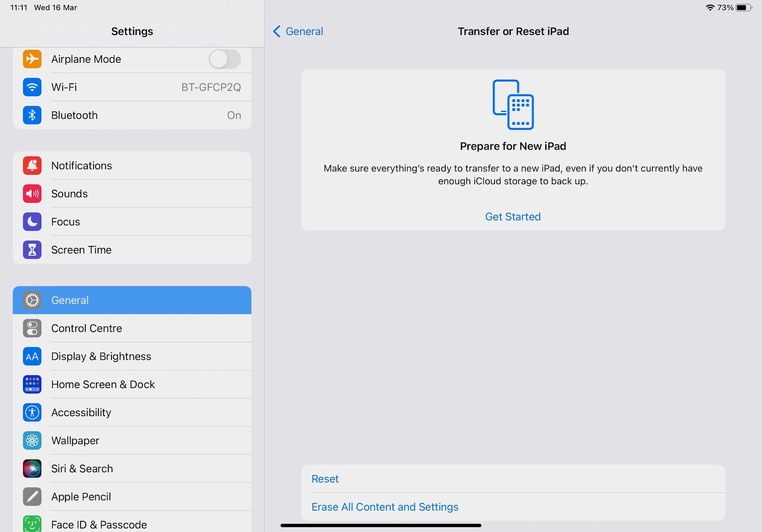Click the Sounds speaker icon
Screen dimensions: 762x532
coord(32,194)
